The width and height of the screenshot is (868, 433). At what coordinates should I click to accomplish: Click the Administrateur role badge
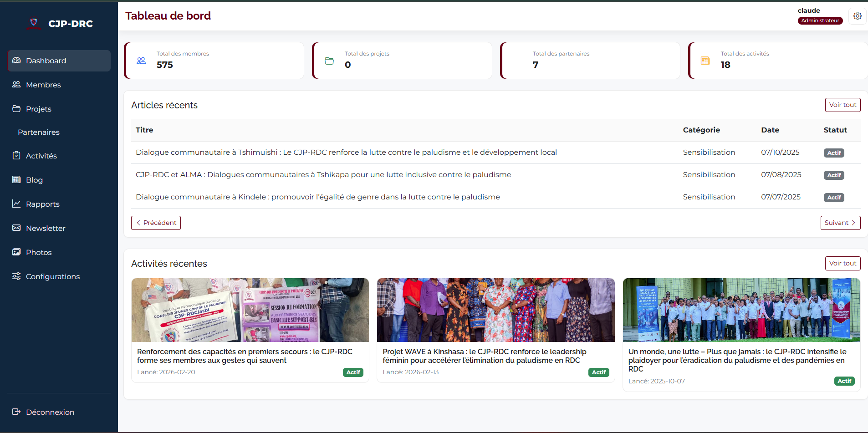point(820,20)
